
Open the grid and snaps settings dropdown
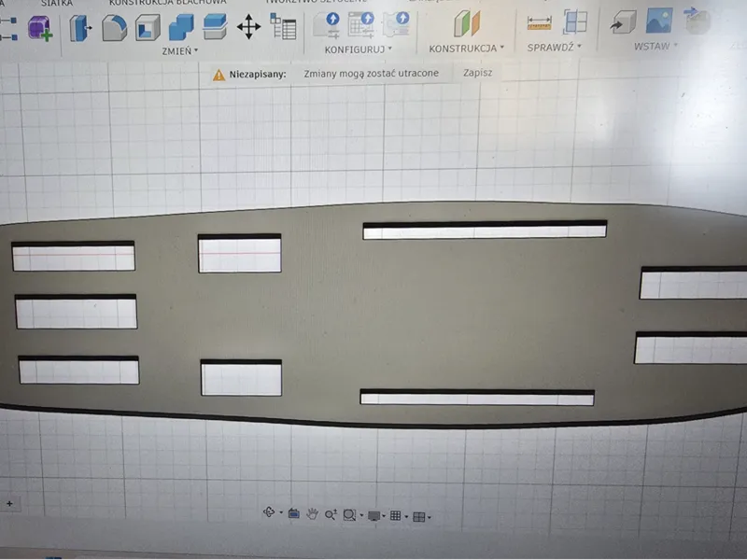coord(398,516)
